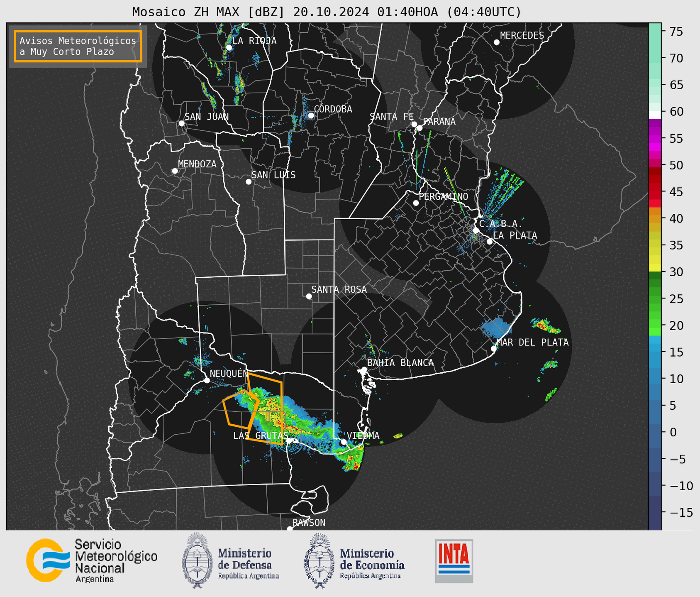The height and width of the screenshot is (597, 700).
Task: Select the La Plata city marker dot
Action: (490, 242)
